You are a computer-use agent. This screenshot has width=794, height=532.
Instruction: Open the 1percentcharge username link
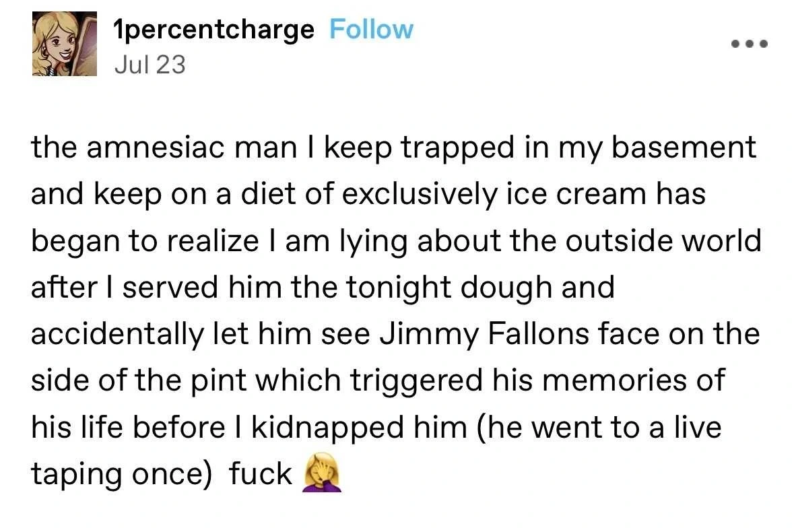[213, 30]
